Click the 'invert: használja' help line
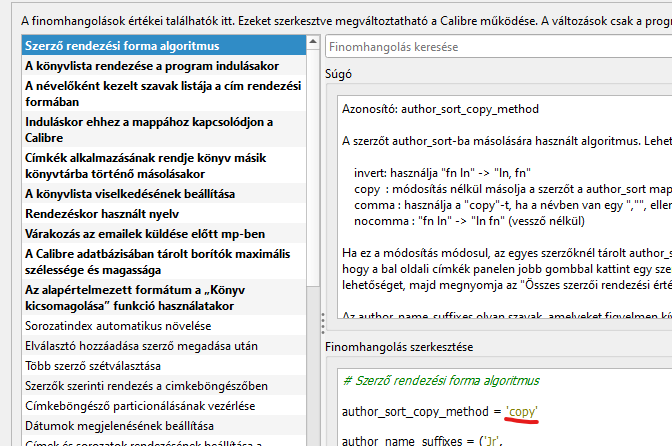Viewport: 672px width, 446px height. (x=442, y=173)
